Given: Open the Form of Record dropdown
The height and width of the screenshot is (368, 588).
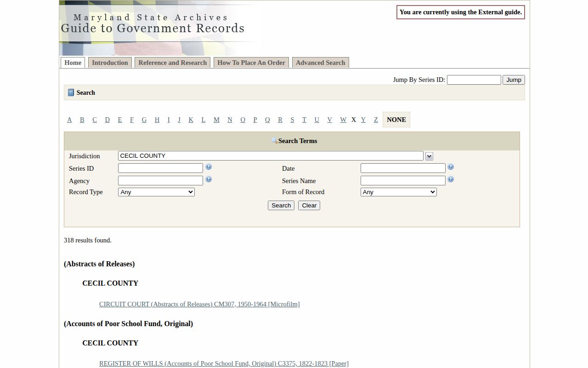Looking at the screenshot, I should point(398,192).
